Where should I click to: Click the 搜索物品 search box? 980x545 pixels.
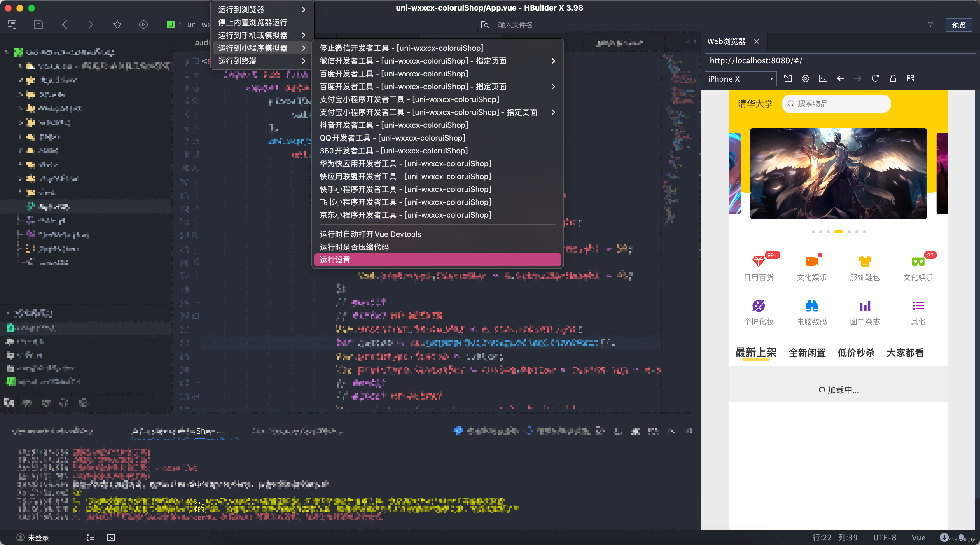(x=836, y=104)
